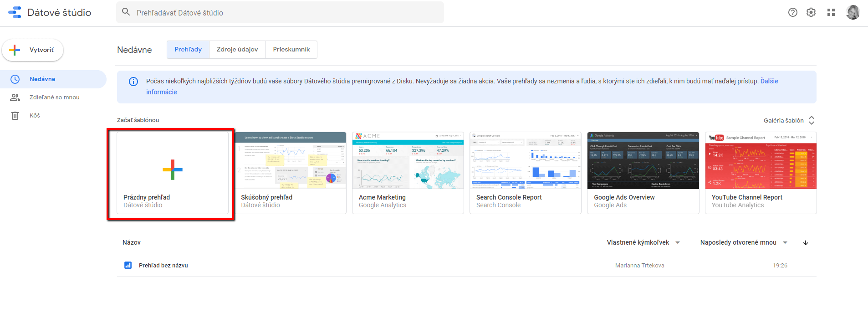Click the Začať šablónou heading

(138, 120)
